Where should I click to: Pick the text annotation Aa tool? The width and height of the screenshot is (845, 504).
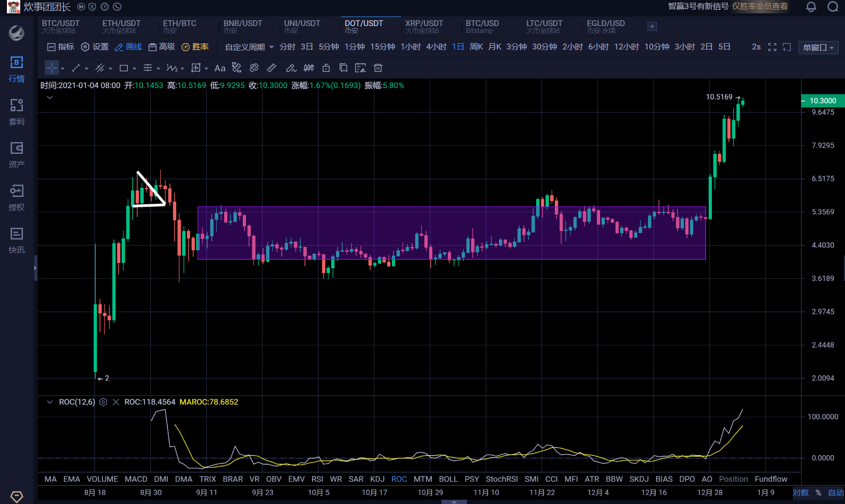219,68
